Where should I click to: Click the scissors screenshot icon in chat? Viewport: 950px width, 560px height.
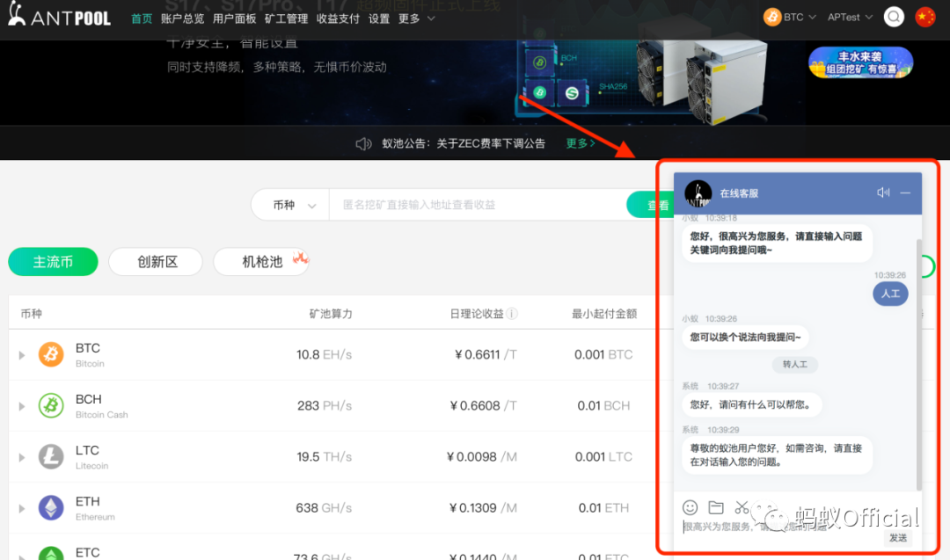tap(742, 507)
